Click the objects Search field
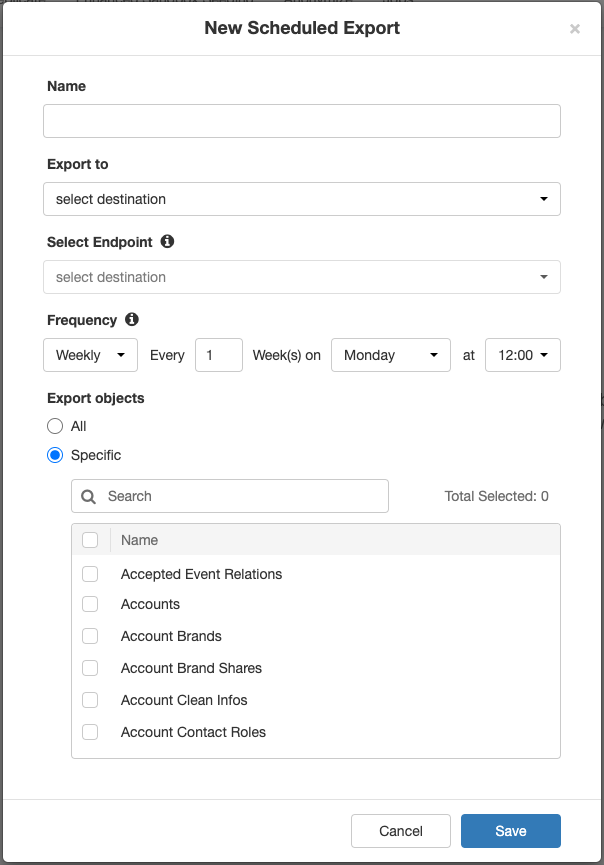The width and height of the screenshot is (604, 865). pos(230,496)
